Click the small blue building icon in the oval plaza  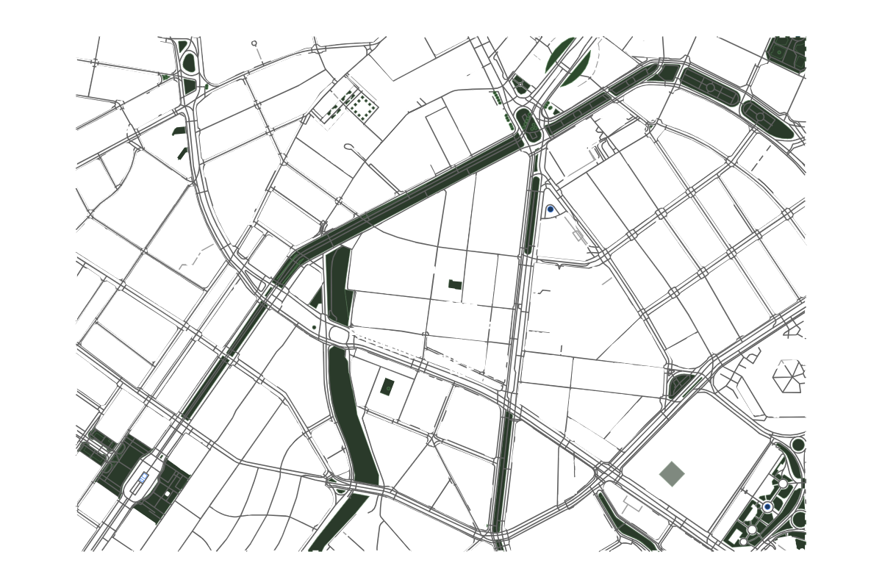(x=143, y=478)
